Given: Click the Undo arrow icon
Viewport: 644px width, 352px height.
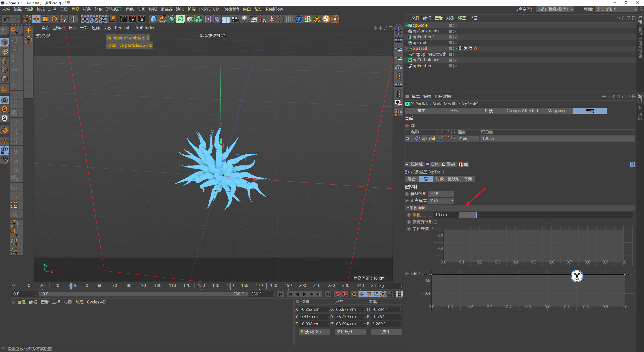Looking at the screenshot, I should pos(7,19).
